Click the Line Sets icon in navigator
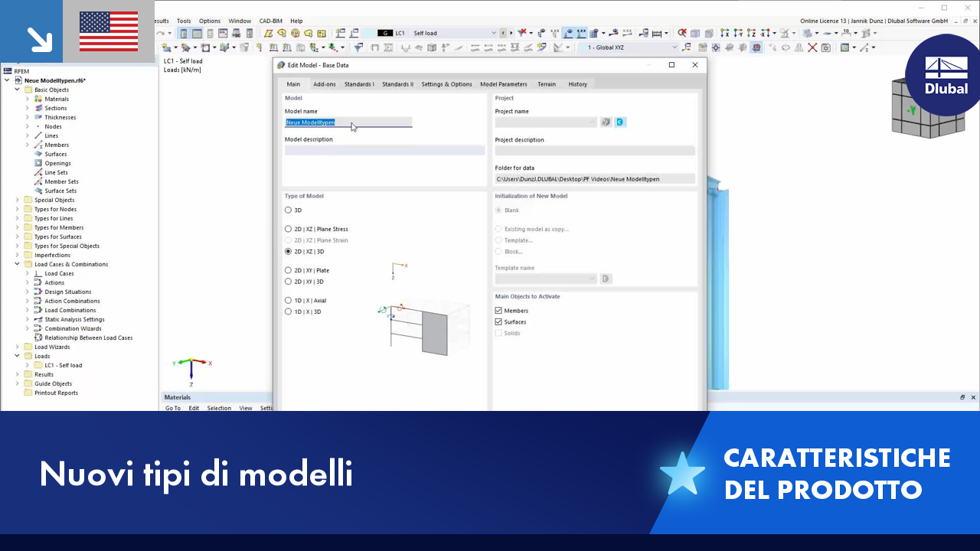This screenshot has height=551, width=980. [38, 172]
